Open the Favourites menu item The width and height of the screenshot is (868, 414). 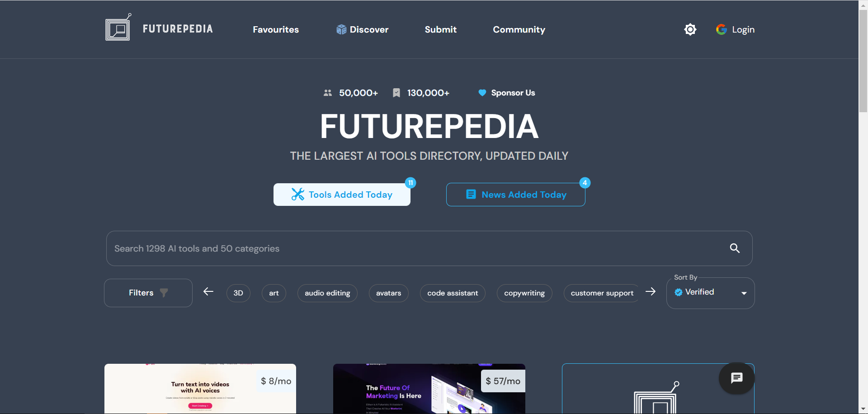coord(276,29)
